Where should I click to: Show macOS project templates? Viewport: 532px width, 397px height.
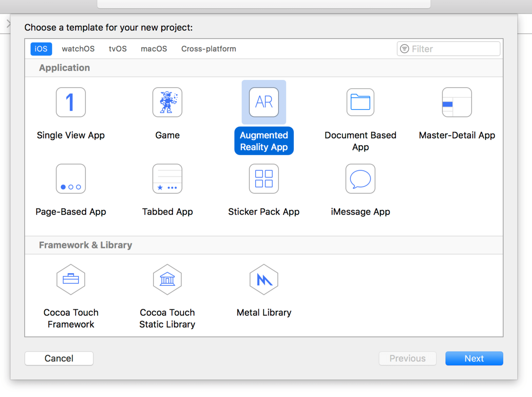point(154,49)
